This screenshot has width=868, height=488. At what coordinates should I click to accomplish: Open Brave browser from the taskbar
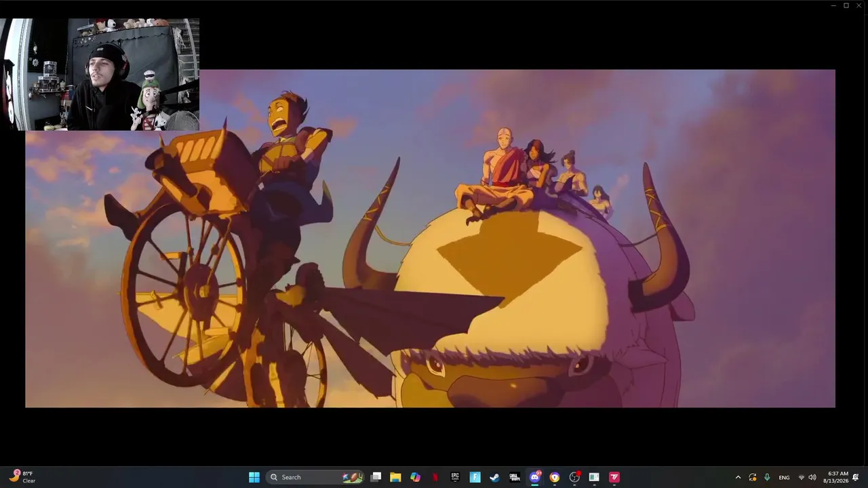[554, 477]
